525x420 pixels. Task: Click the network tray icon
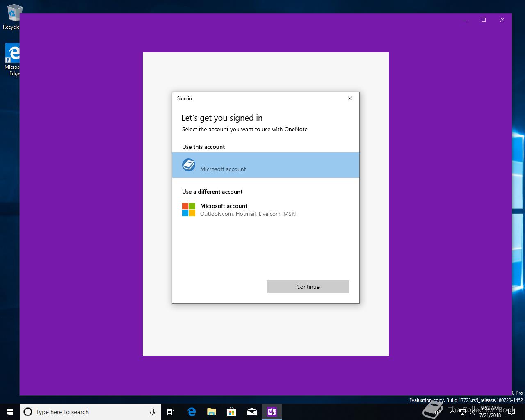(462, 412)
